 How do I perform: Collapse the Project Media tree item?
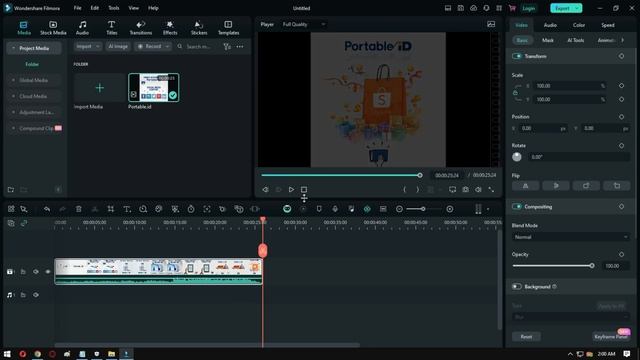click(x=13, y=48)
